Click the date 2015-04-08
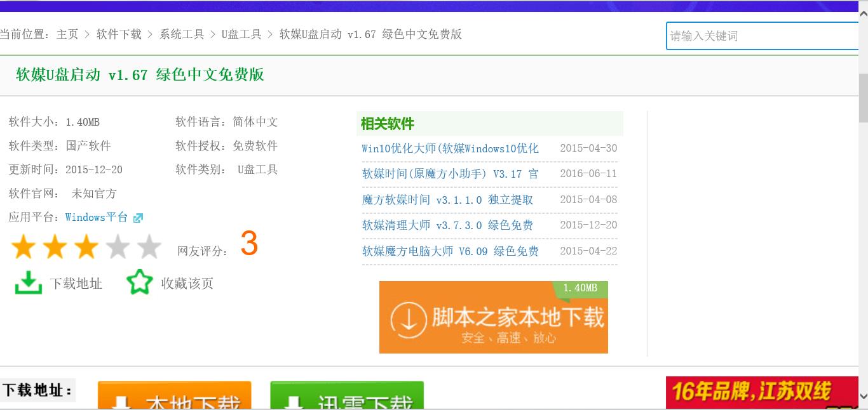This screenshot has width=868, height=410. click(x=588, y=199)
